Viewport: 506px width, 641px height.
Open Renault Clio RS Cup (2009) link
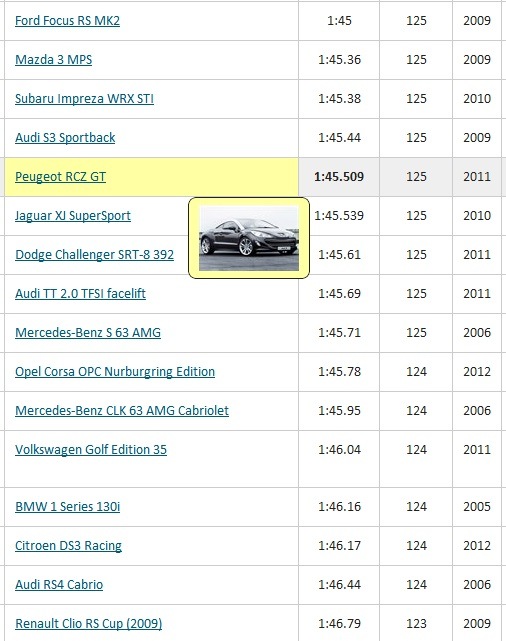(89, 624)
